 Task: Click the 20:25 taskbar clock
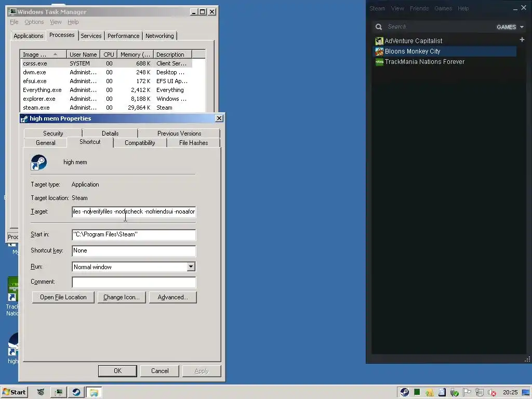(x=510, y=392)
